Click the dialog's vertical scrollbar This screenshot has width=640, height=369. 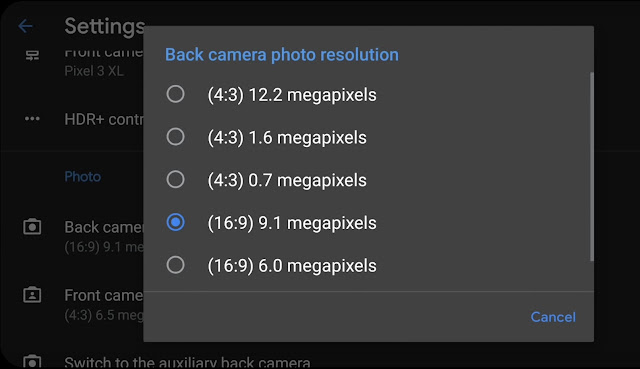[x=591, y=166]
